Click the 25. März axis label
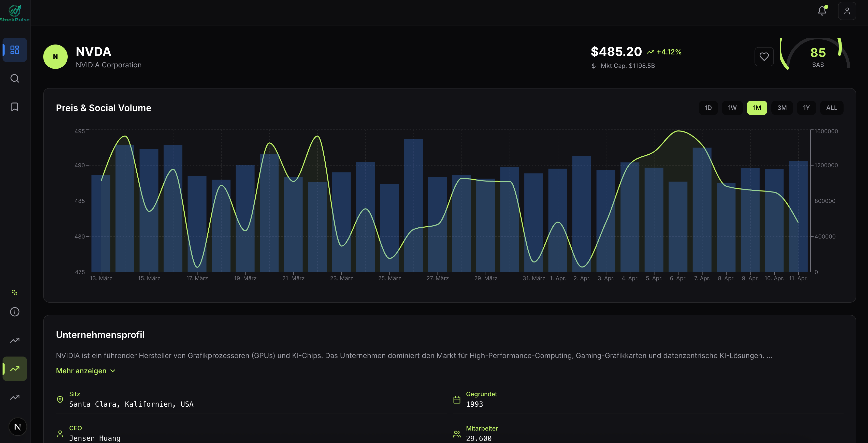The image size is (868, 443). [389, 278]
